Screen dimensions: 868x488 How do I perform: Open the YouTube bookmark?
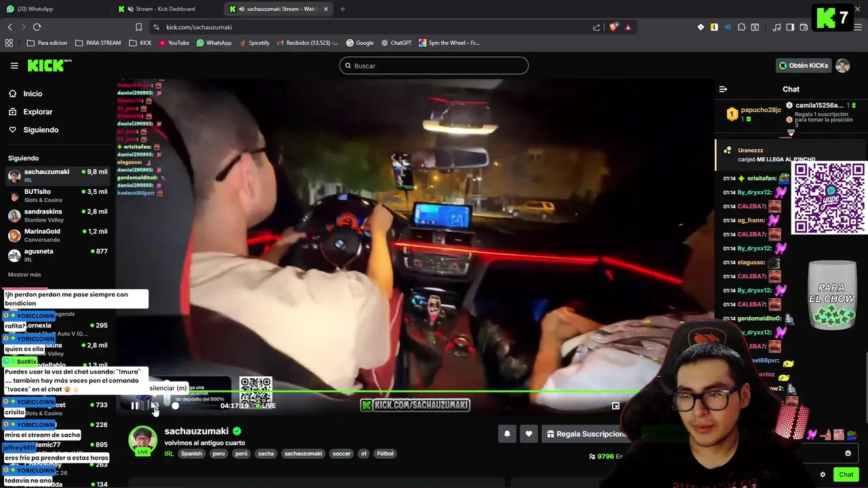[174, 43]
